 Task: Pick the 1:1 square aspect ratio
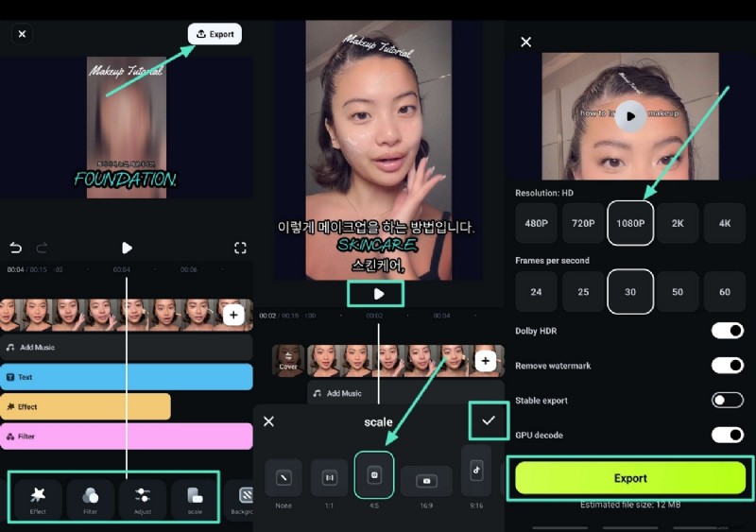330,478
